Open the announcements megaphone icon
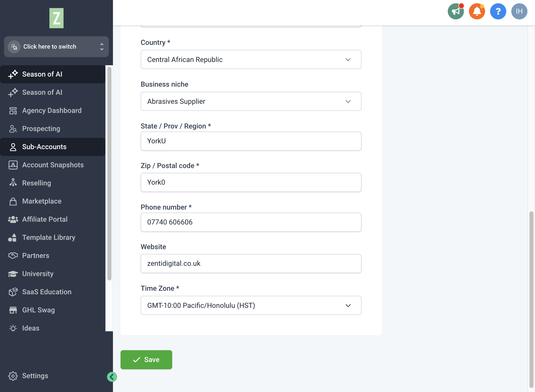Screen dimensions: 535x392 tap(456, 11)
